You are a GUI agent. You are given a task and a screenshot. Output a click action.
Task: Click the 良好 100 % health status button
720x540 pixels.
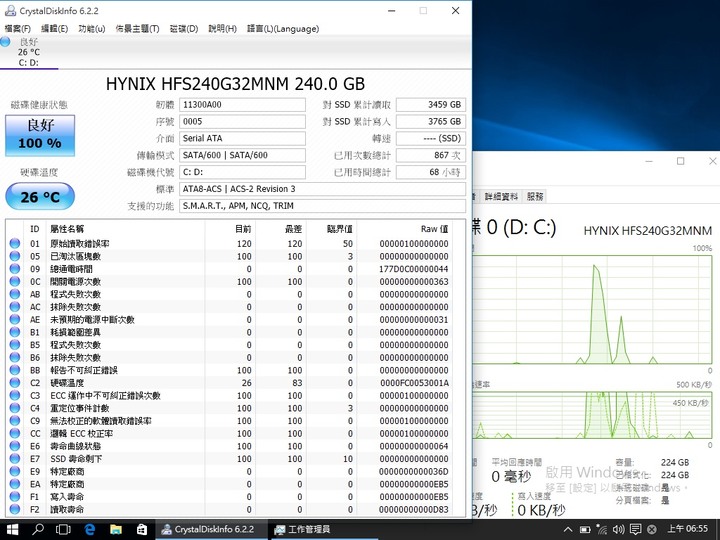click(x=40, y=135)
